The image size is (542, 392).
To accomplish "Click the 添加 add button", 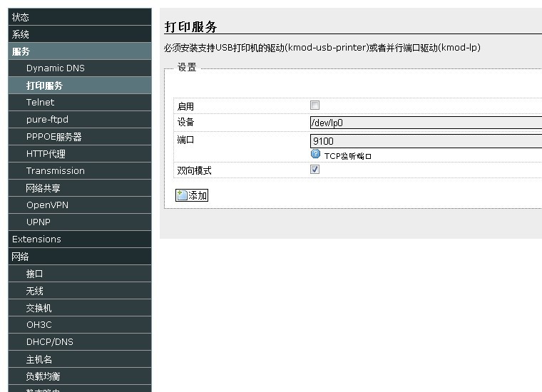I will tap(192, 195).
